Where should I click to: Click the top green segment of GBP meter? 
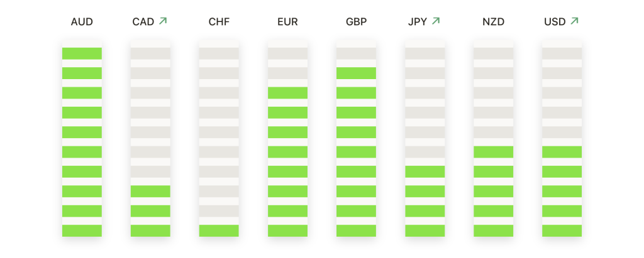point(356,73)
